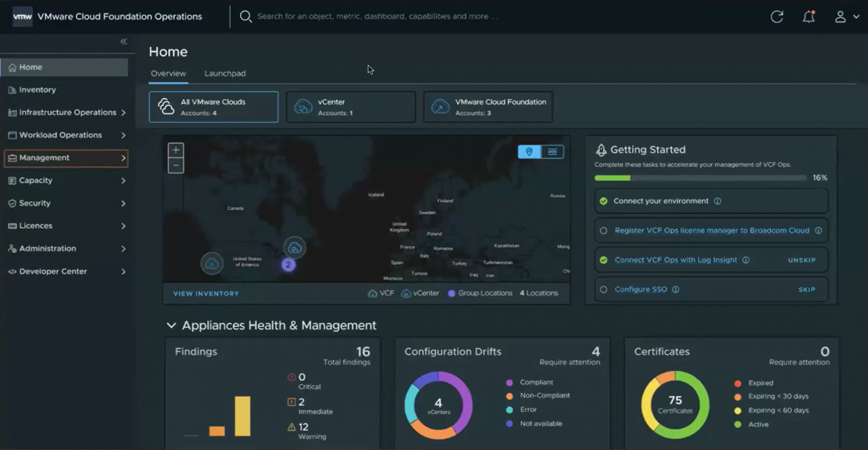Open the notifications bell
Viewport: 868px width, 450px height.
pos(809,16)
